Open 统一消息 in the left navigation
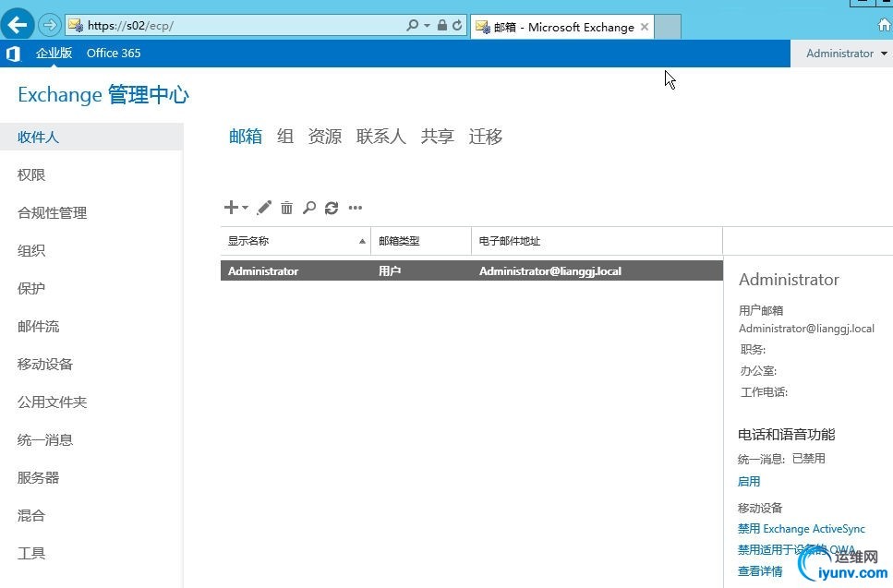This screenshot has height=588, width=893. click(45, 440)
